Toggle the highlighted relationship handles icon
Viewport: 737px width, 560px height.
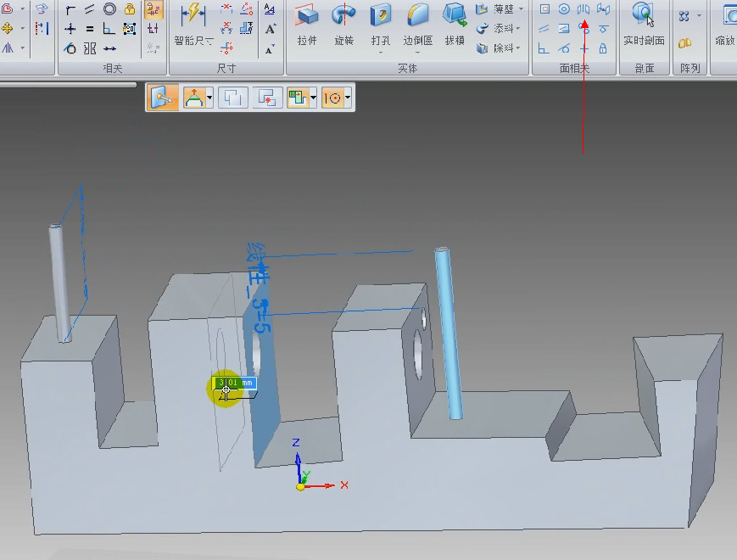[x=154, y=10]
